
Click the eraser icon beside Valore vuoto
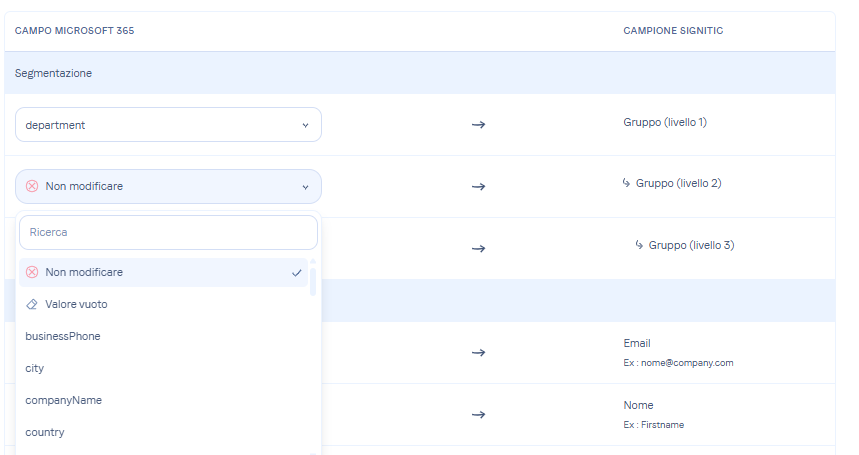(32, 304)
